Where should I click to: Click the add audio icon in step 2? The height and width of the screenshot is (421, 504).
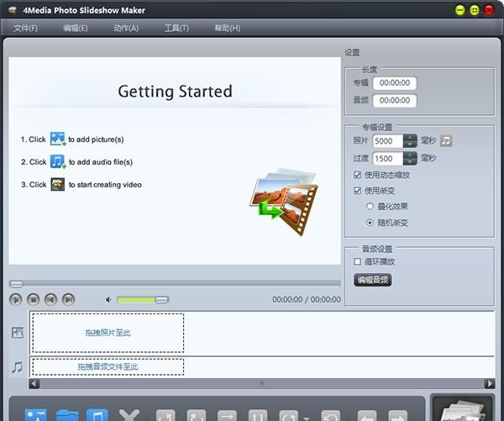pos(58,161)
